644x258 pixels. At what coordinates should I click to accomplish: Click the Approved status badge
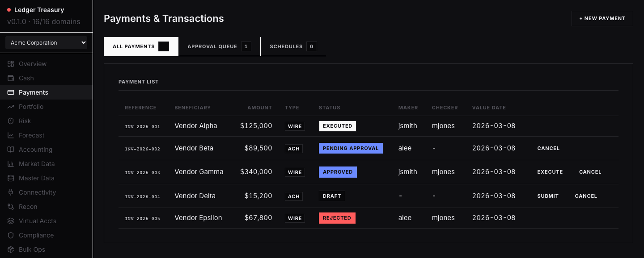point(338,172)
